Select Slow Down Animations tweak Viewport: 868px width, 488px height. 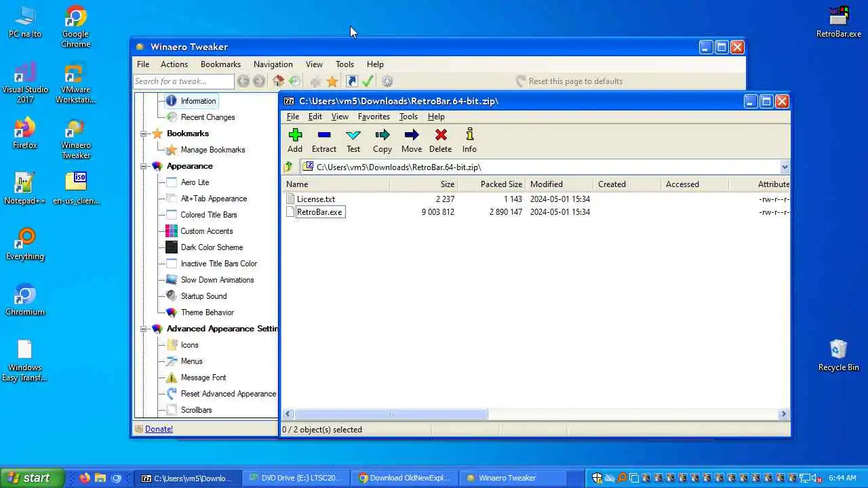tap(217, 280)
